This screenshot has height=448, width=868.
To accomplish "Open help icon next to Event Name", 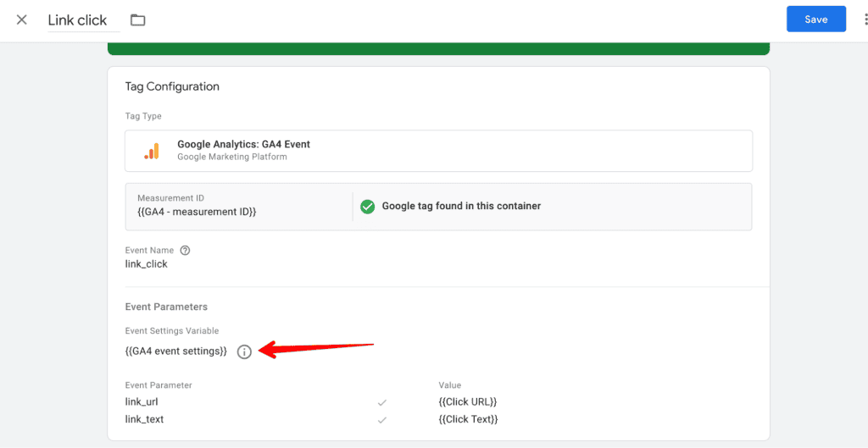I will 186,250.
